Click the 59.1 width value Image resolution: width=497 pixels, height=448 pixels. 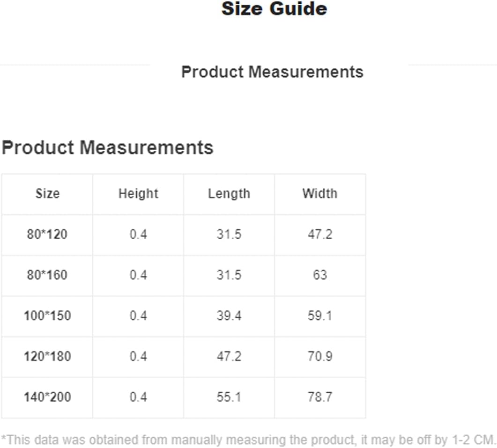(320, 316)
